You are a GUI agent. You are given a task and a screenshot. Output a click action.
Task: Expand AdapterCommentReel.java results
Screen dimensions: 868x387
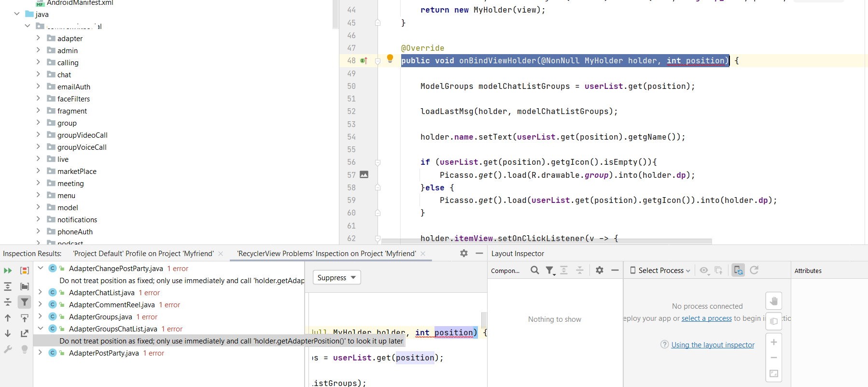(41, 304)
